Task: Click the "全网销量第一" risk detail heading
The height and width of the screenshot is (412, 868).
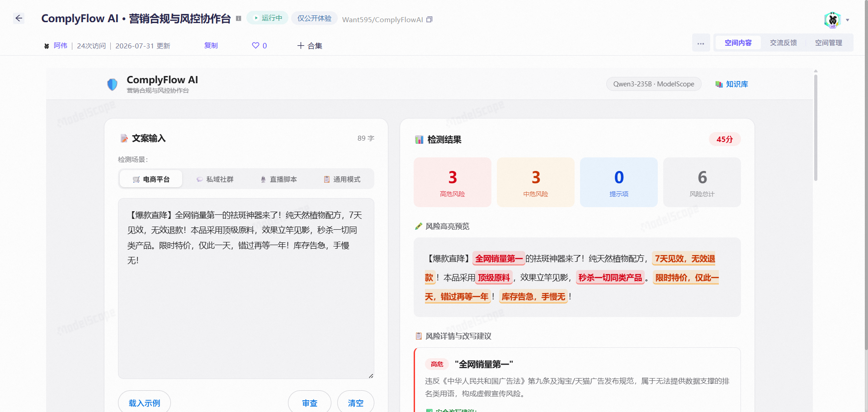Action: 484,364
